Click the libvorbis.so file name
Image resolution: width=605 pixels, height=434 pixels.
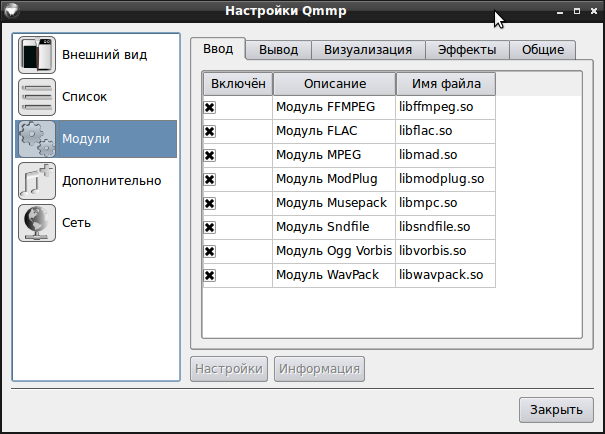[x=433, y=251]
